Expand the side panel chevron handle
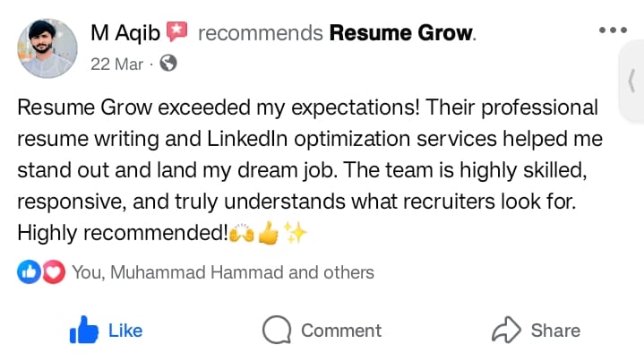Viewport: 644px width, 361px height. 631,80
